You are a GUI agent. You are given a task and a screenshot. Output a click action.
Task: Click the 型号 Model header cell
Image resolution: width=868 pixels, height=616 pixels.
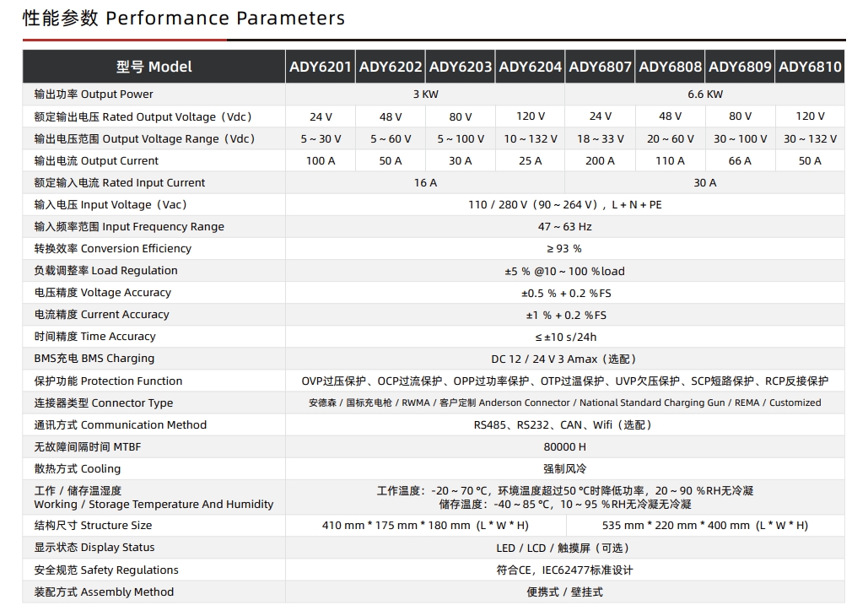(x=154, y=67)
